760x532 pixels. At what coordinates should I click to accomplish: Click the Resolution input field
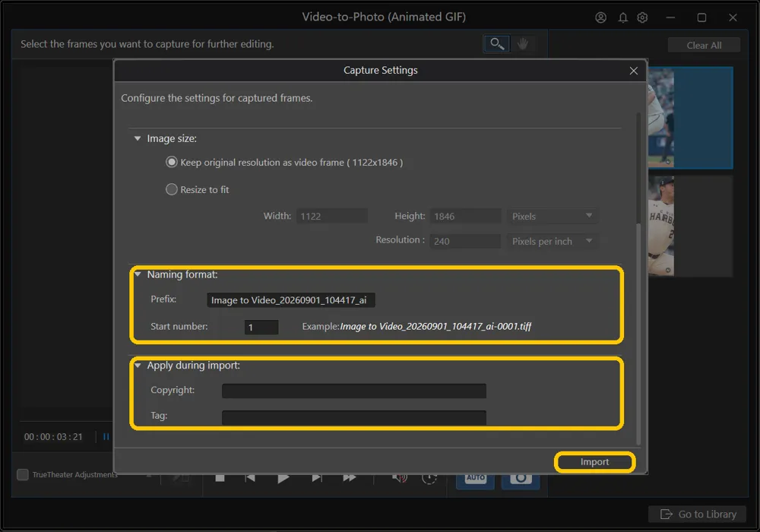click(465, 241)
